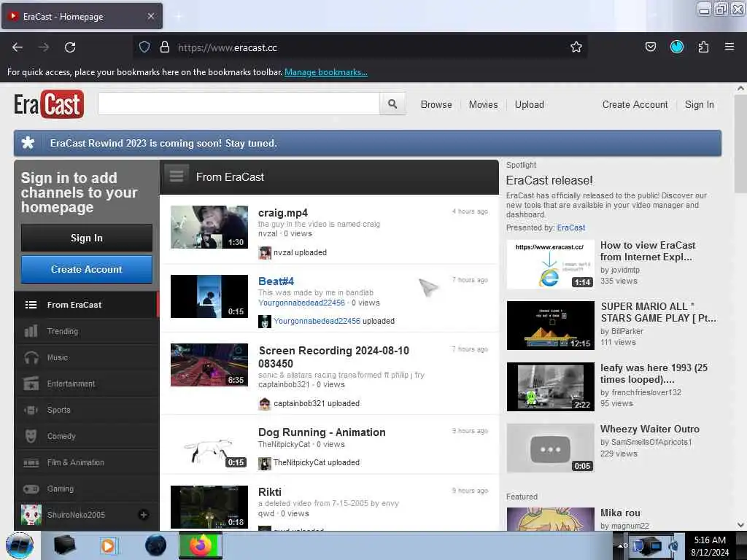Screen dimensions: 747x560
Task: Click the Entertainment clapperboard icon
Action: [x=31, y=384]
